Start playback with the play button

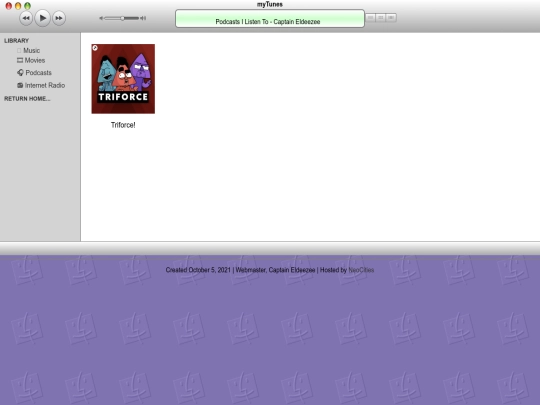click(42, 18)
